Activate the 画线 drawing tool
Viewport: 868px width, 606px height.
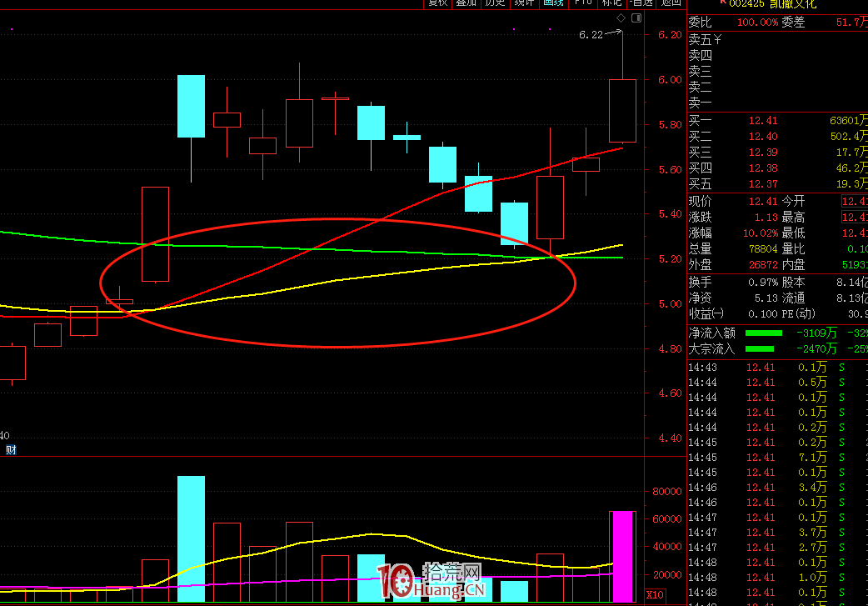click(553, 3)
